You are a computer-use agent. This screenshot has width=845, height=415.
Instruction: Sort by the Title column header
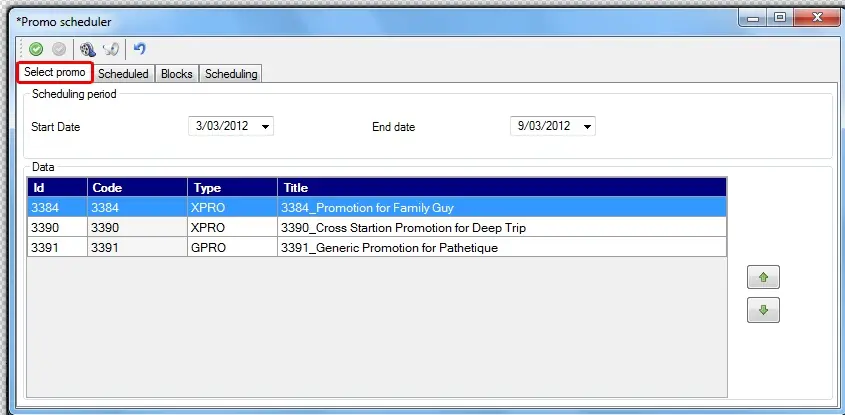coord(500,188)
